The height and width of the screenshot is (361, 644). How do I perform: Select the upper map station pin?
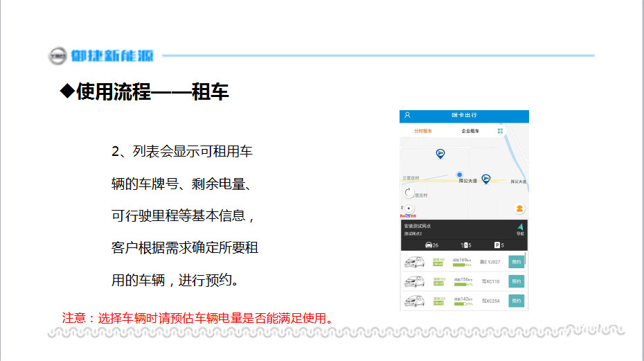tap(440, 154)
